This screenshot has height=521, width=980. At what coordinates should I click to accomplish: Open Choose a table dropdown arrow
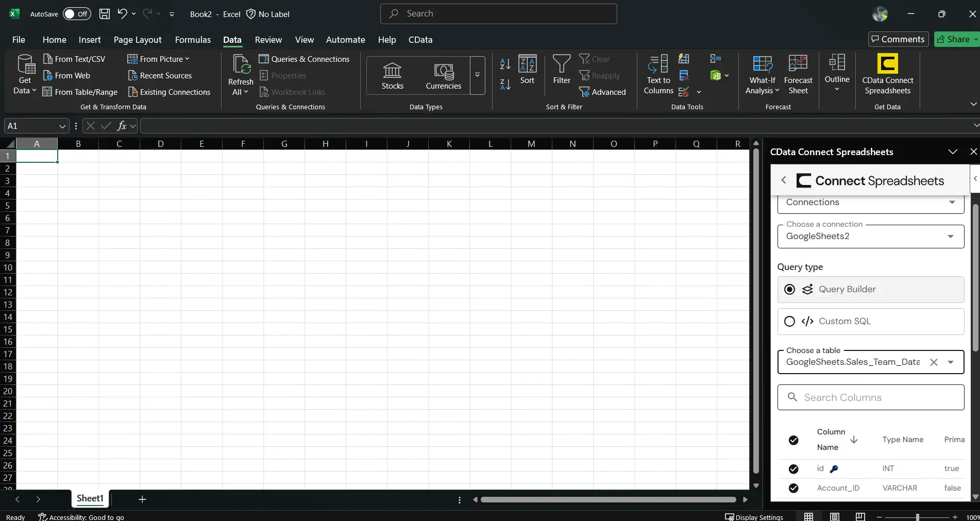pos(951,362)
